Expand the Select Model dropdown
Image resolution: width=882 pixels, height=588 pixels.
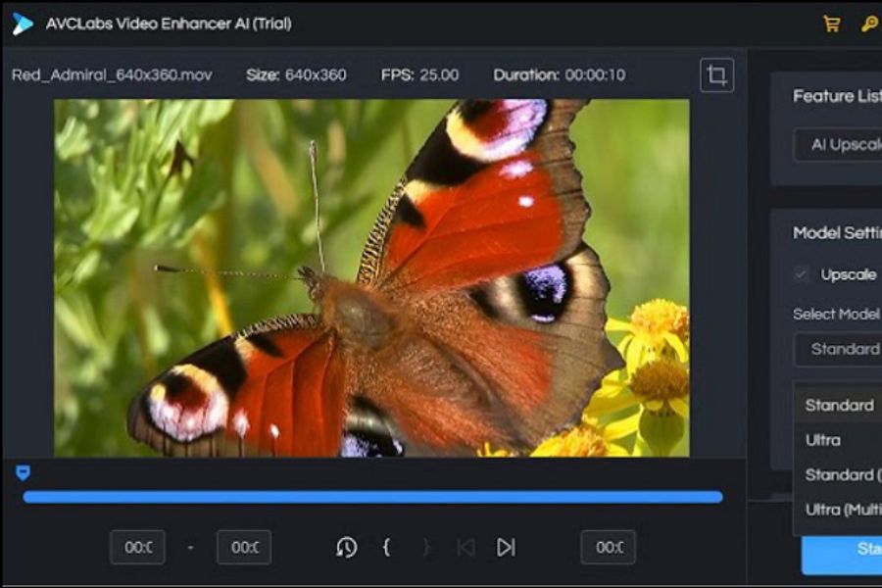pos(839,349)
